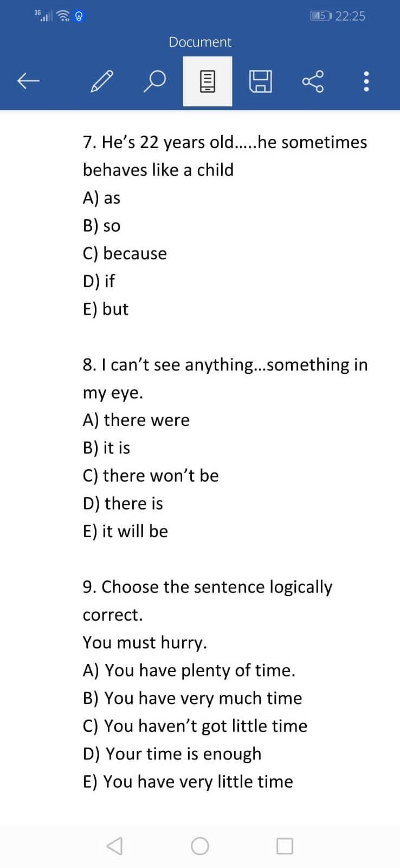Image resolution: width=400 pixels, height=868 pixels.
Task: Tap answer option E) but
Action: click(106, 309)
